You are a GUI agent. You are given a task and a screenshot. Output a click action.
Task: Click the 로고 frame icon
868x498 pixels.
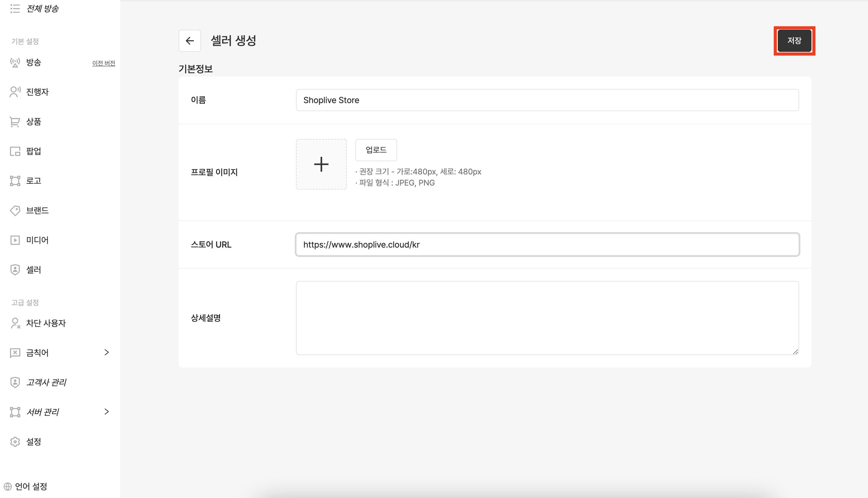[x=15, y=181]
